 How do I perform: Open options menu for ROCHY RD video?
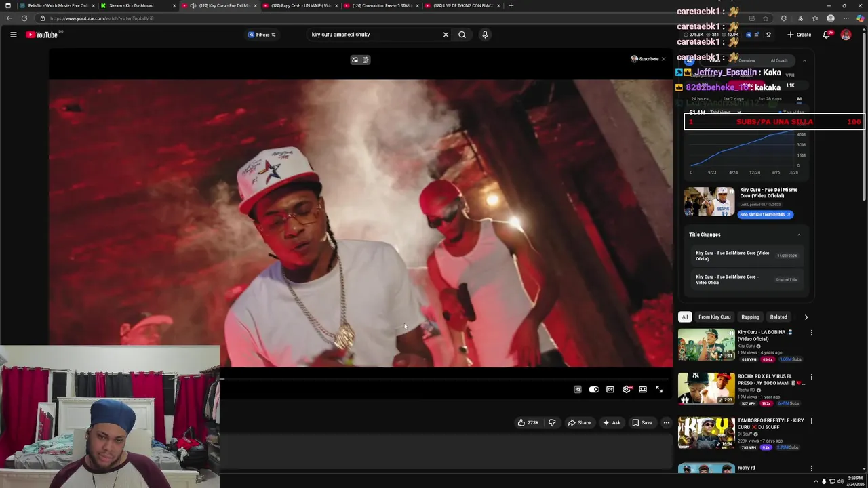(811, 377)
